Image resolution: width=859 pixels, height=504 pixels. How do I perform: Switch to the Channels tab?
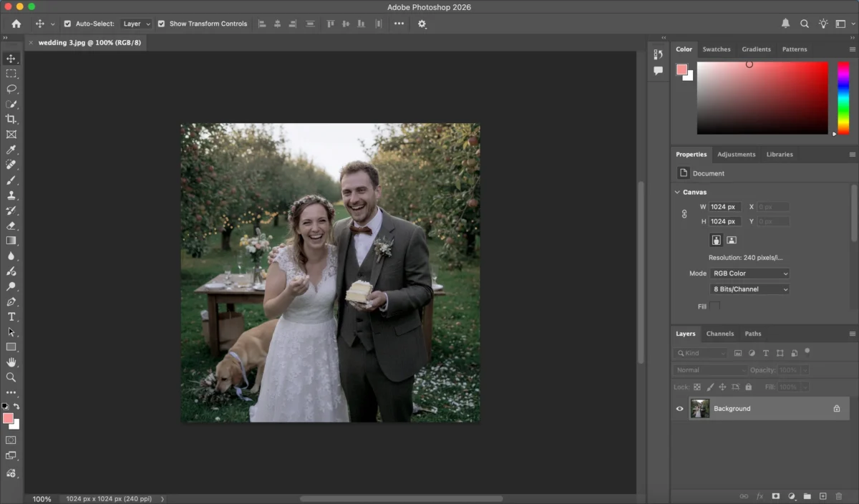point(719,334)
